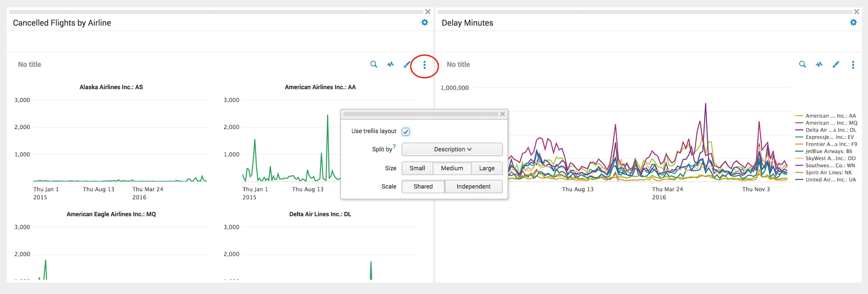Image resolution: width=868 pixels, height=294 pixels.
Task: Click No title label in Cancelled Flights chart
Action: [30, 64]
